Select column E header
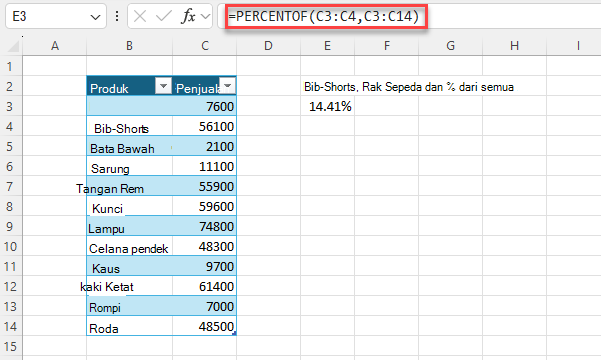 tap(327, 46)
